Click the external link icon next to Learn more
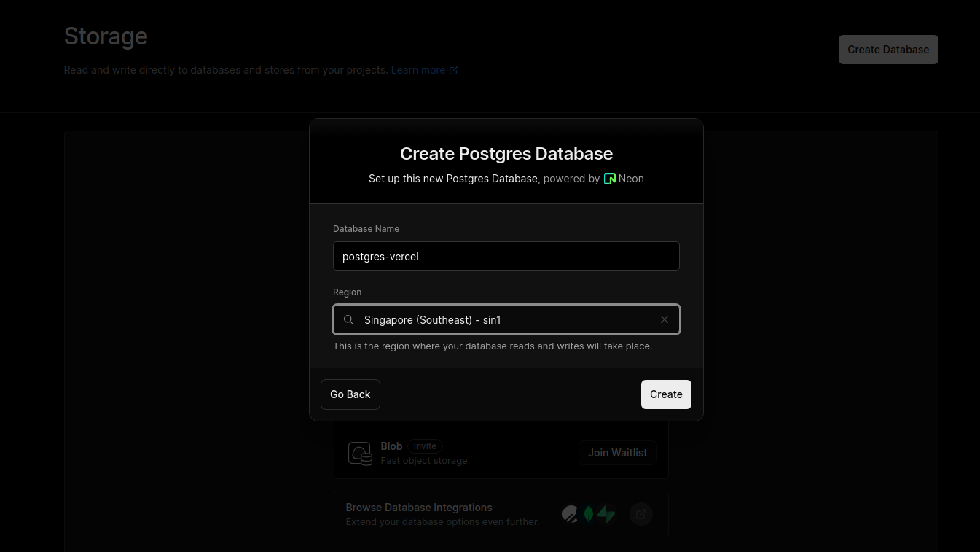The width and height of the screenshot is (980, 552). click(454, 70)
